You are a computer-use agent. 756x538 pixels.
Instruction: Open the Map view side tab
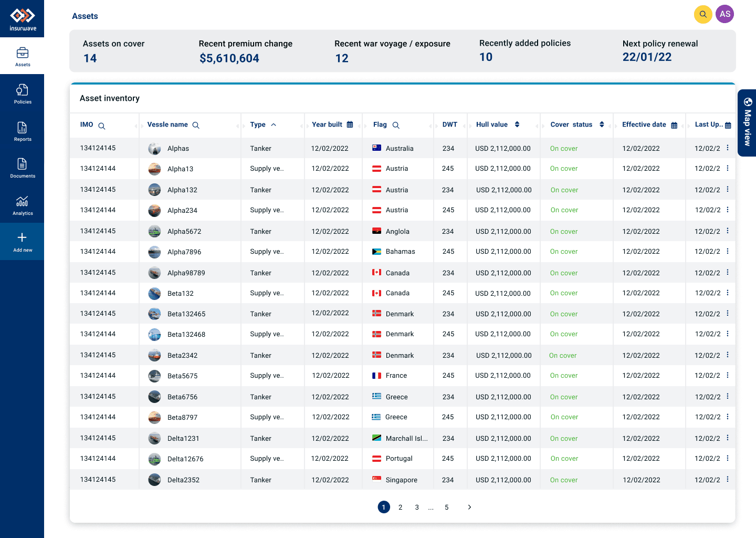[x=747, y=123]
